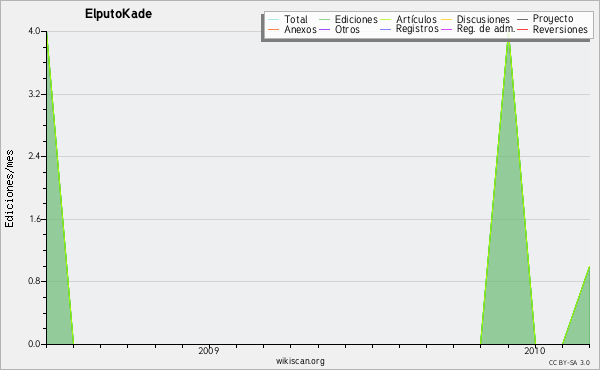The image size is (600, 370).
Task: Click the '0.8' y-axis value
Action: pos(34,281)
